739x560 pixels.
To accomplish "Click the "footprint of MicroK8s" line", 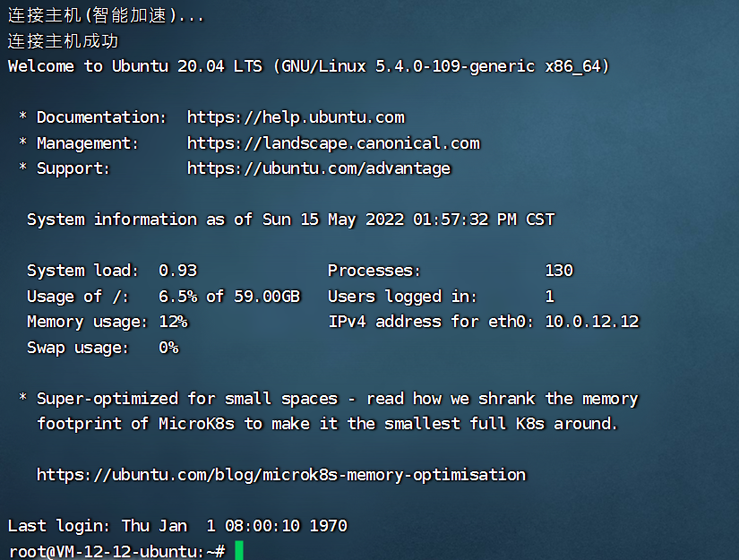I will (327, 424).
